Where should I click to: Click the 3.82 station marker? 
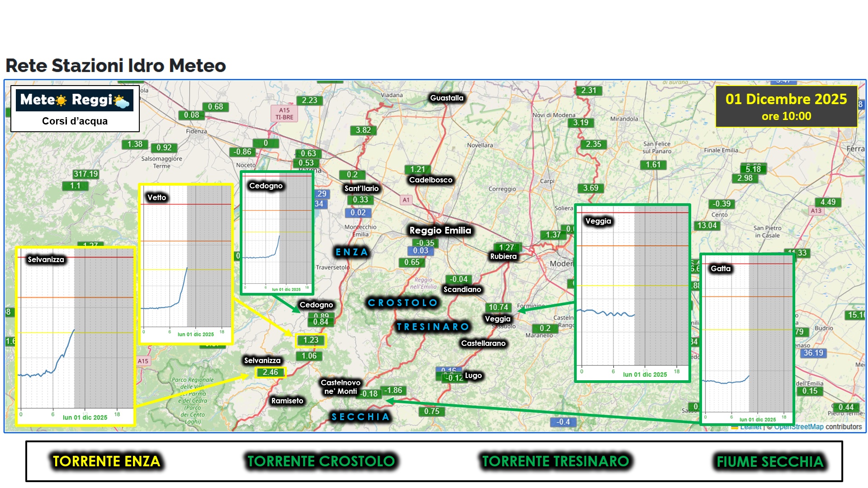coord(363,130)
